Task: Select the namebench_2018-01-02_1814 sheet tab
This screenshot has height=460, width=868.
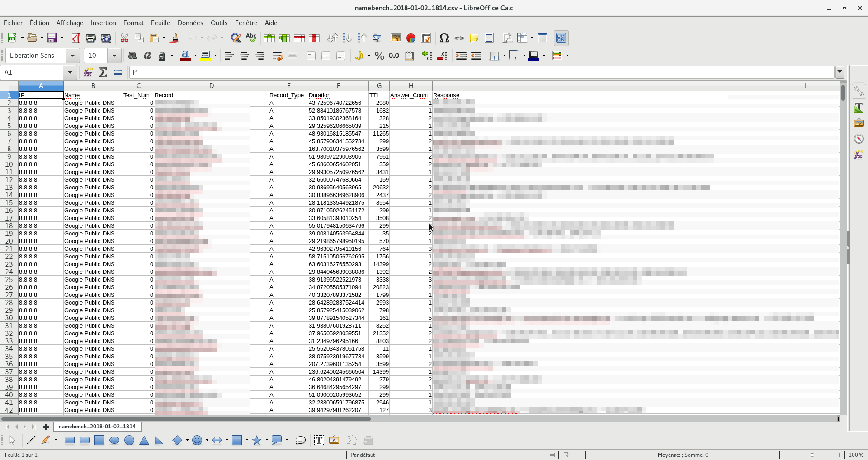Action: [x=97, y=427]
